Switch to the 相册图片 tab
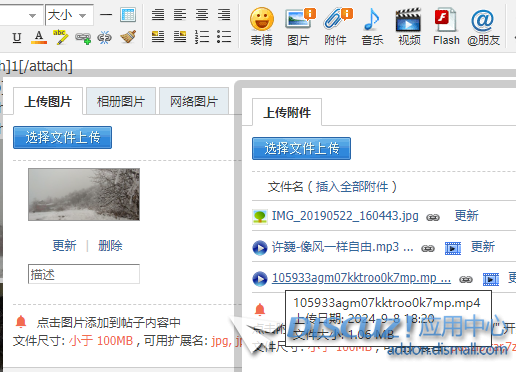The width and height of the screenshot is (526, 375). [121, 101]
